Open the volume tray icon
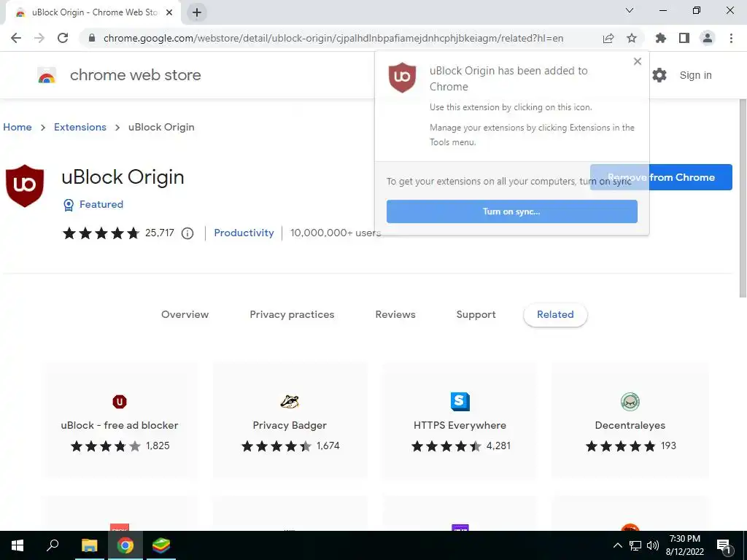The image size is (747, 560). [x=653, y=545]
